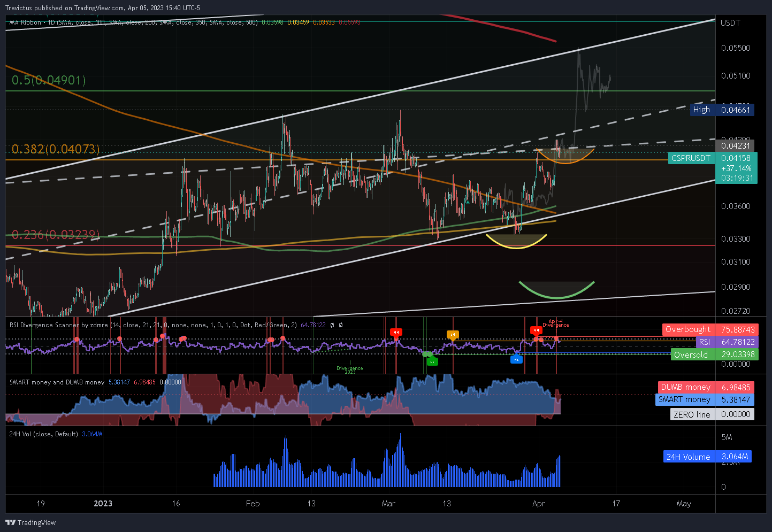The width and height of the screenshot is (772, 532).
Task: Click the red HH marker near April
Action: [x=536, y=330]
